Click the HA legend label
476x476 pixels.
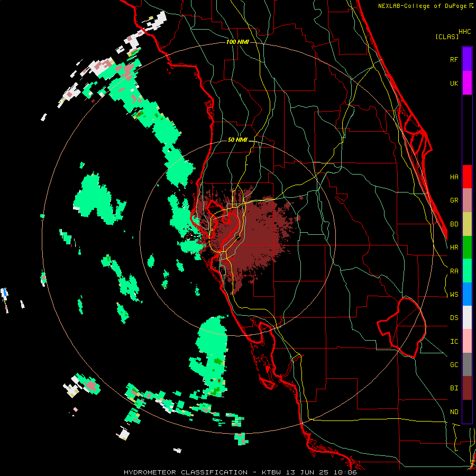pos(454,177)
